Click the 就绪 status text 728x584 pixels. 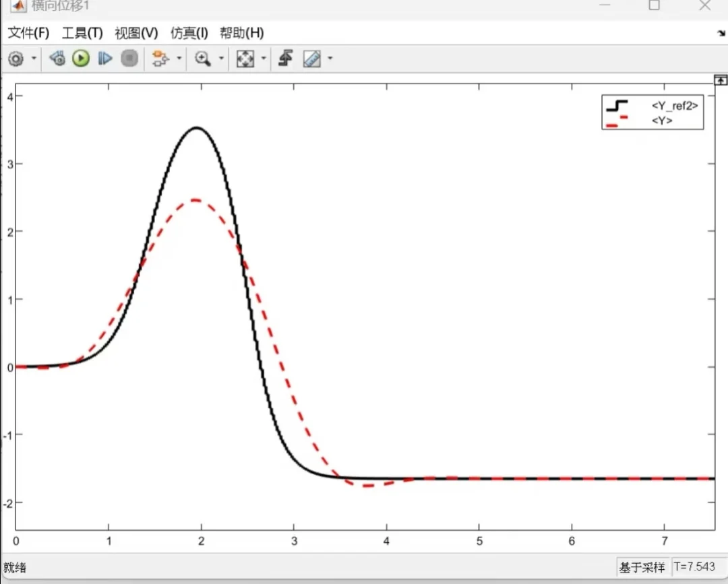click(14, 567)
